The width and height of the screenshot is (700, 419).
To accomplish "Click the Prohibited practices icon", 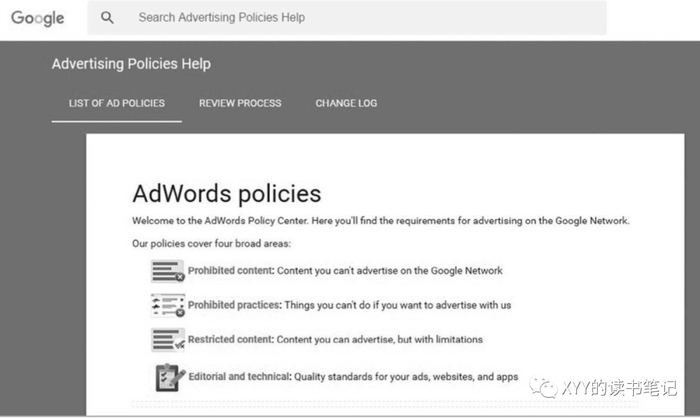I will (x=167, y=305).
